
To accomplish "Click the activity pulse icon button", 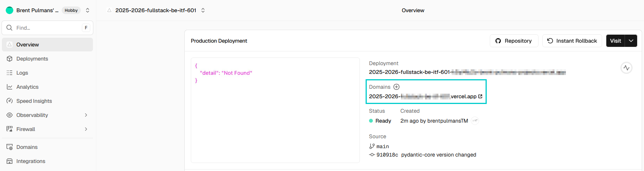I will click(x=626, y=68).
